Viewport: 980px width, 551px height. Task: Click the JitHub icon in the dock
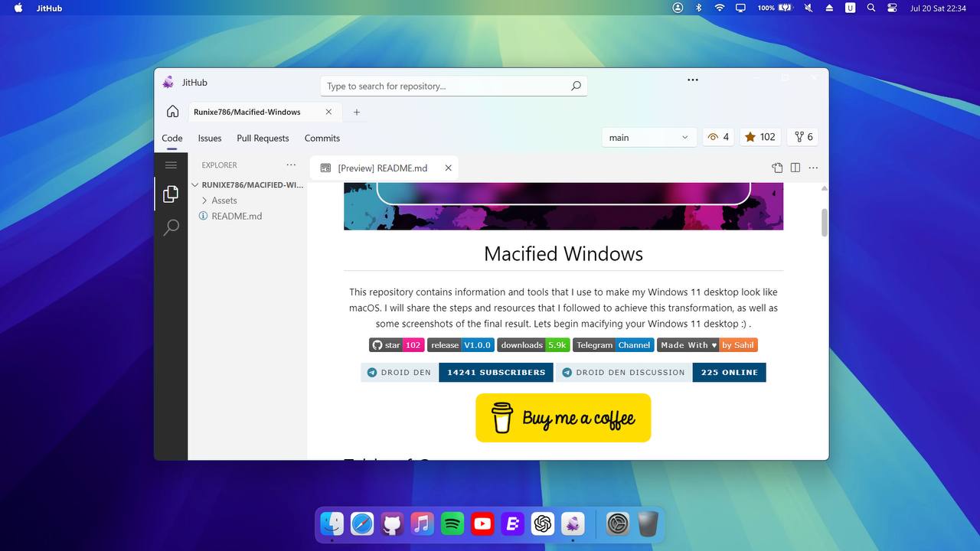click(x=573, y=523)
